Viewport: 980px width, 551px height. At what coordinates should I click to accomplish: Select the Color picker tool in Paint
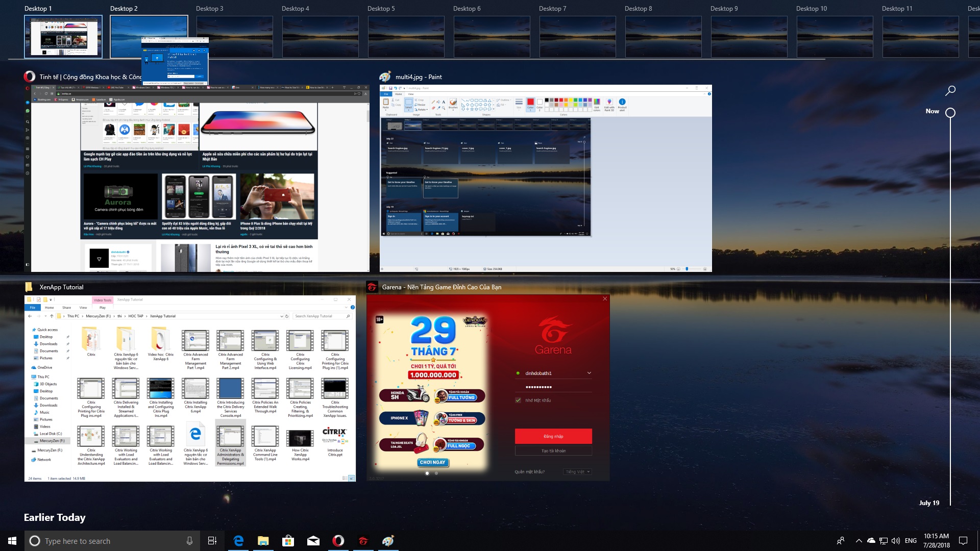point(438,108)
